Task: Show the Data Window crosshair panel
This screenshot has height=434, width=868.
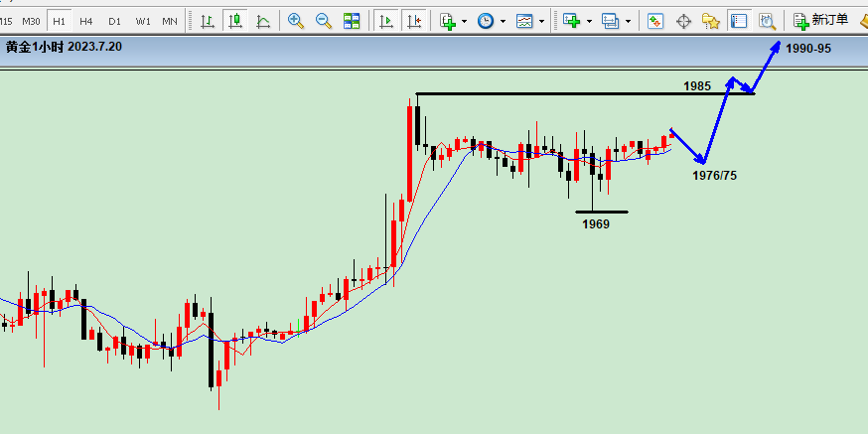Action: point(683,21)
